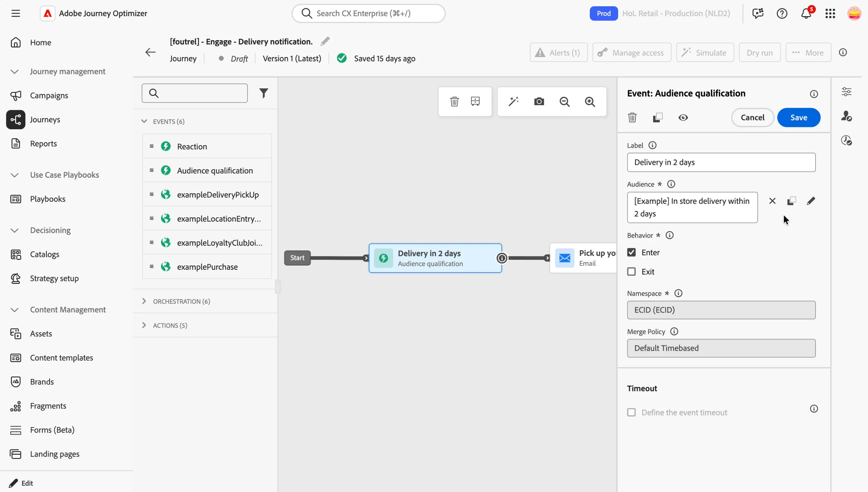Expand the ORCHESTRATION section
The image size is (868, 492).
click(x=144, y=301)
